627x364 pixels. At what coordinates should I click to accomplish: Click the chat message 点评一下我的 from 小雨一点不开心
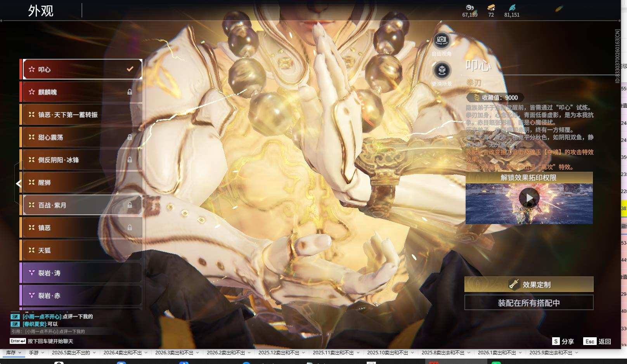(78, 316)
